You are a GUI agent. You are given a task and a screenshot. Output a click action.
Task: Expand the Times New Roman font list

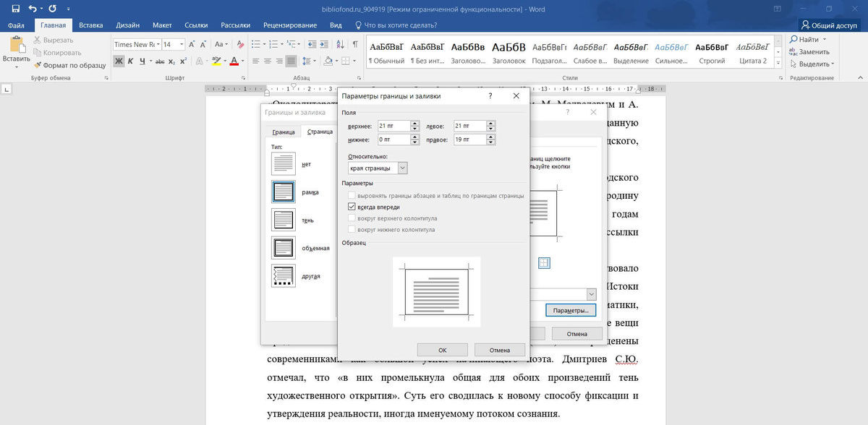pyautogui.click(x=158, y=44)
